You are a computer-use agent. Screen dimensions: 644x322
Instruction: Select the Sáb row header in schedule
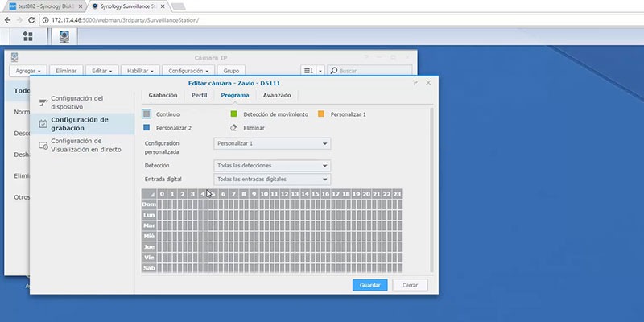tap(149, 268)
